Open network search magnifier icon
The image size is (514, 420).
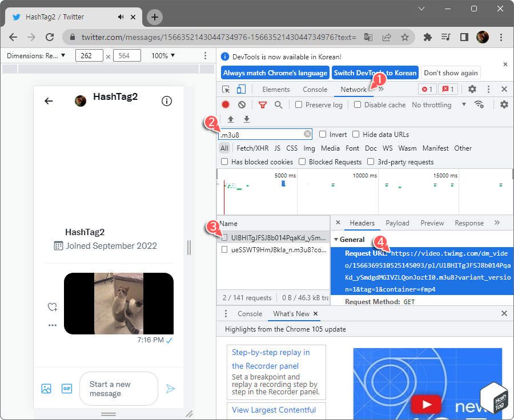point(278,105)
